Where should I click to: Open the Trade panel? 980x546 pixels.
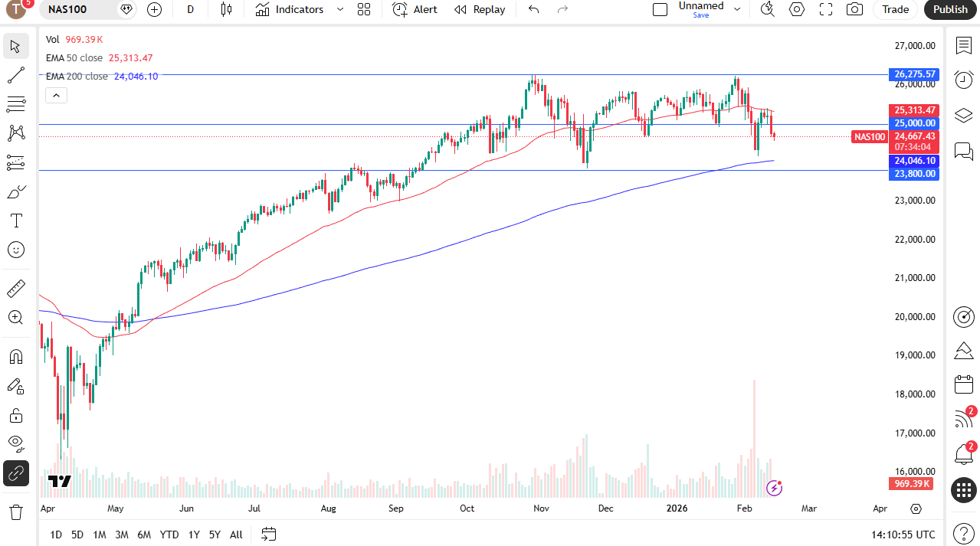point(895,9)
